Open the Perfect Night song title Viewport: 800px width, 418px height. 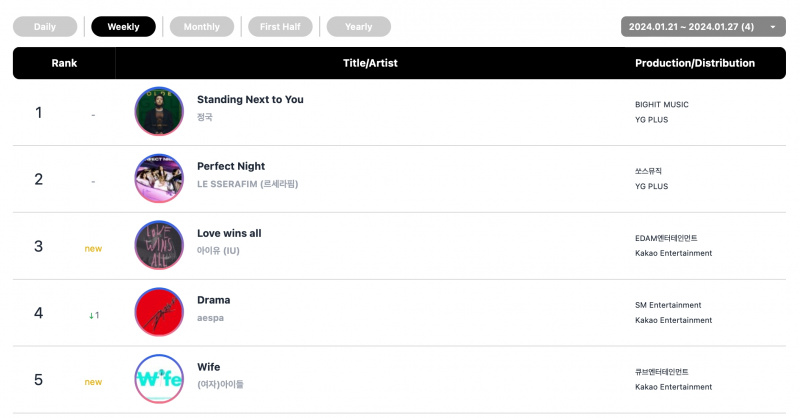[231, 166]
